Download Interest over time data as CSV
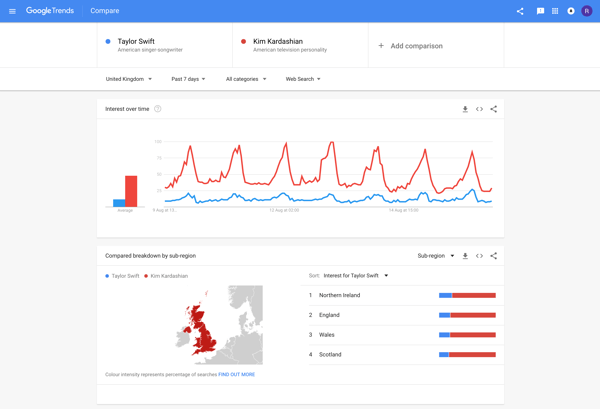 [465, 109]
